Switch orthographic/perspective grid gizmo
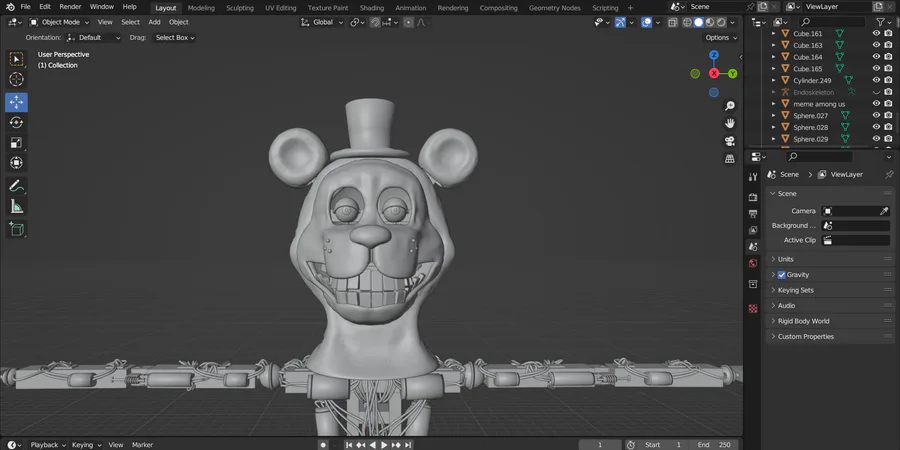 pyautogui.click(x=730, y=158)
